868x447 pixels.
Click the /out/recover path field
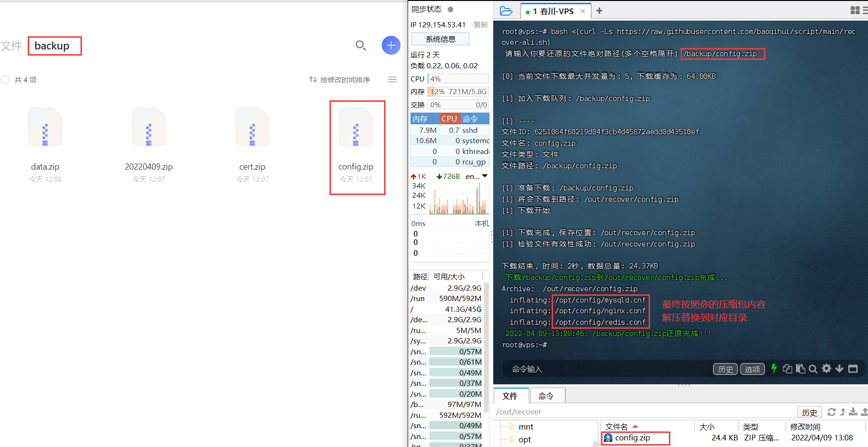645,412
